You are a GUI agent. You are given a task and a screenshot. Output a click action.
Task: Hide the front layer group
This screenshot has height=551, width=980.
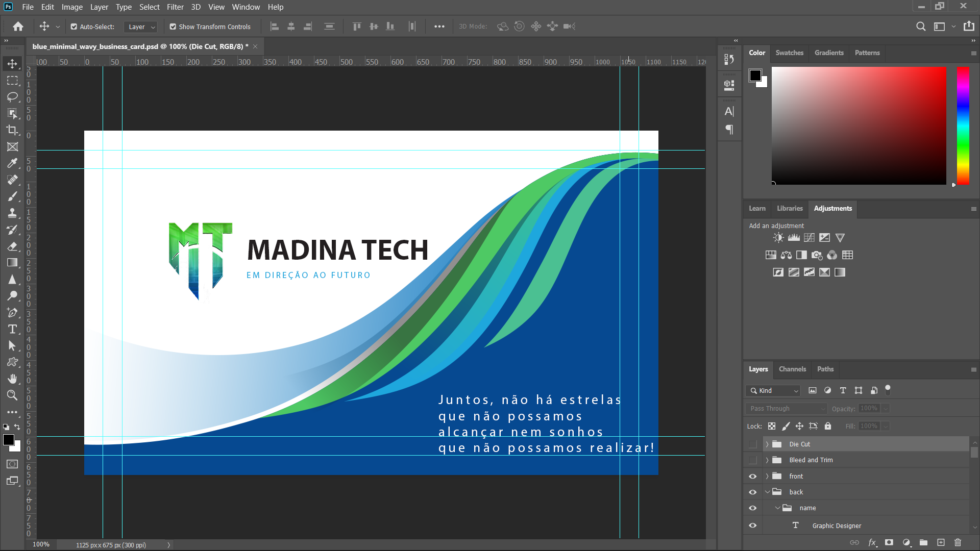(752, 476)
